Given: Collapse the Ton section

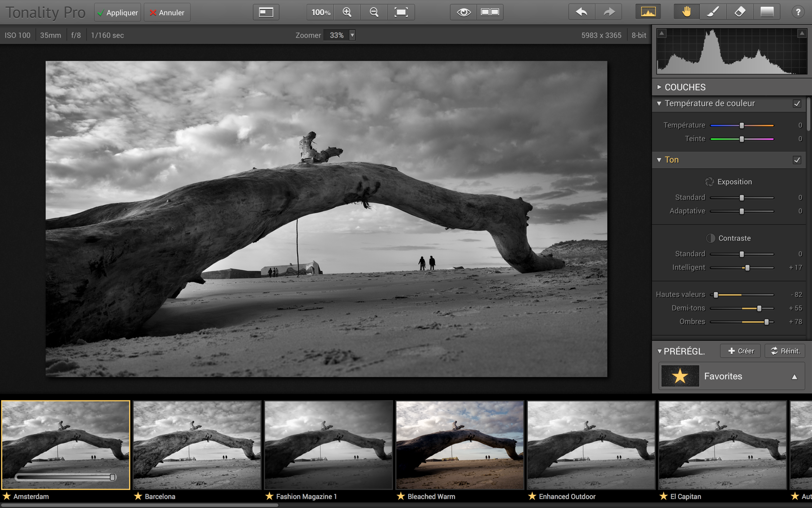Looking at the screenshot, I should coord(659,160).
